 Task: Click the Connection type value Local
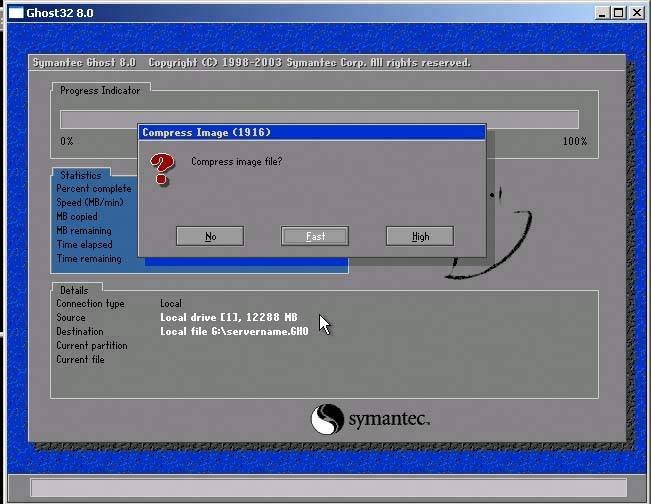coord(171,303)
